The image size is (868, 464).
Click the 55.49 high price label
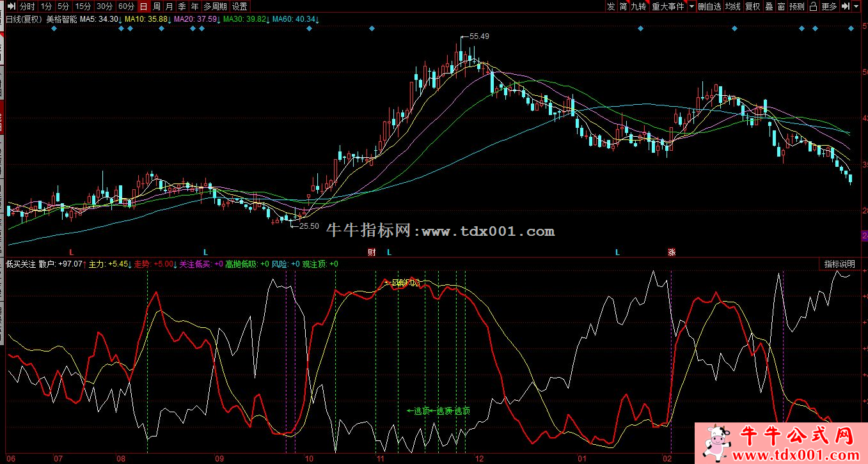(x=479, y=36)
